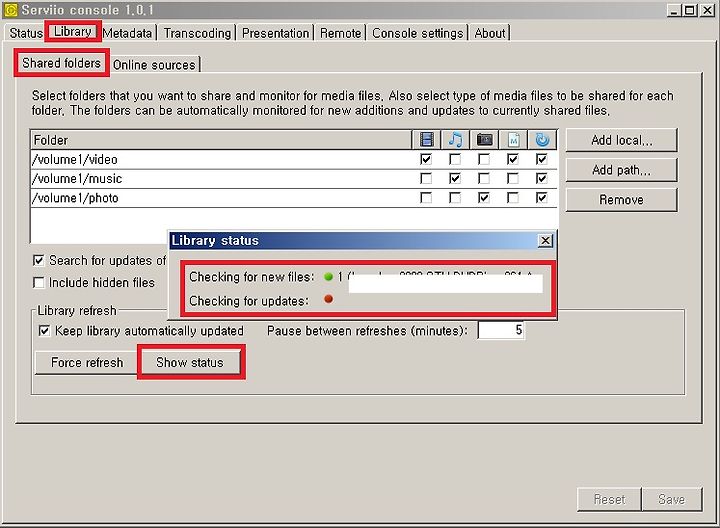
Task: Toggle music sharing for /volume1/music
Action: [455, 179]
